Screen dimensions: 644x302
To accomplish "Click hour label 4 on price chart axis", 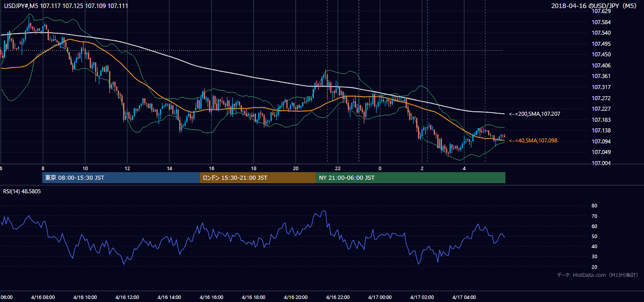I will click(x=464, y=168).
